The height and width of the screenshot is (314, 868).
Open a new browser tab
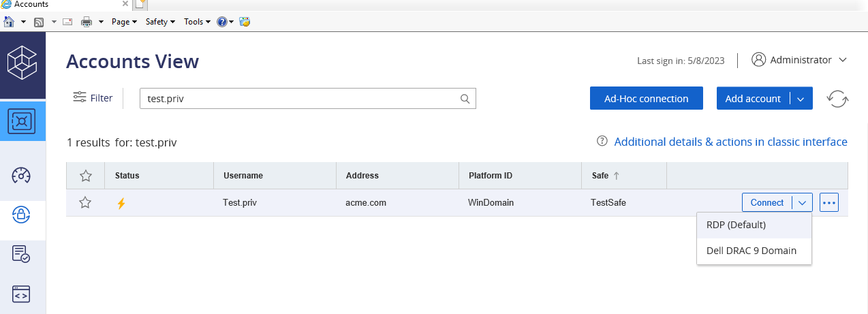pyautogui.click(x=140, y=4)
